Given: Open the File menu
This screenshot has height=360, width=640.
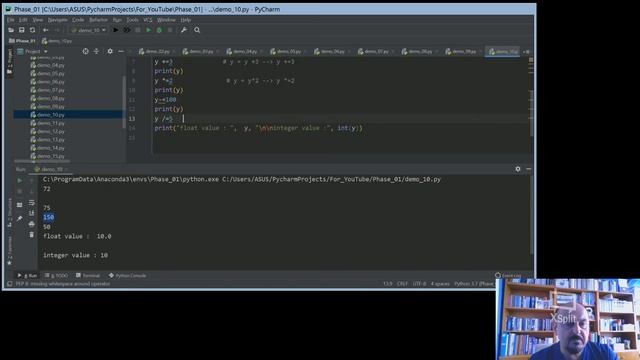Looking at the screenshot, I should tap(11, 20).
